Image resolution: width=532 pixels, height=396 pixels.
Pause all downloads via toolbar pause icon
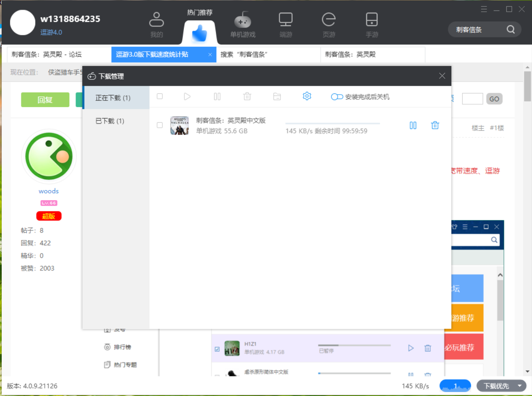click(x=217, y=96)
